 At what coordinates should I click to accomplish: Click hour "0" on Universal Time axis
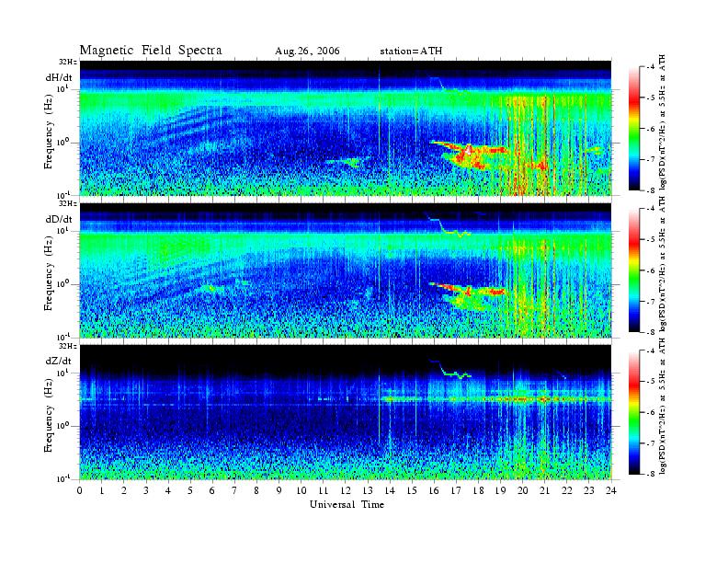click(80, 490)
